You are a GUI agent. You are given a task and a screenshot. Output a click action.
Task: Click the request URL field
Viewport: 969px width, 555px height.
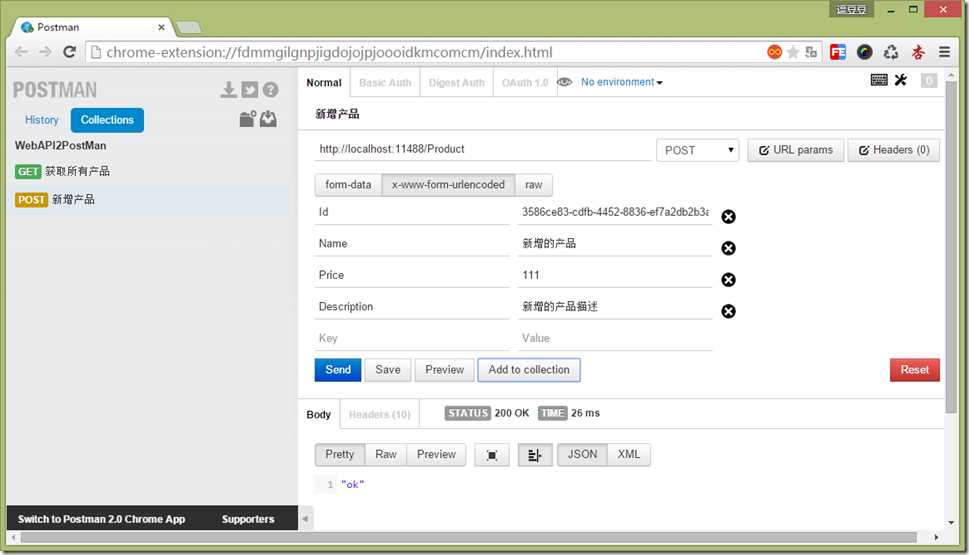(483, 149)
